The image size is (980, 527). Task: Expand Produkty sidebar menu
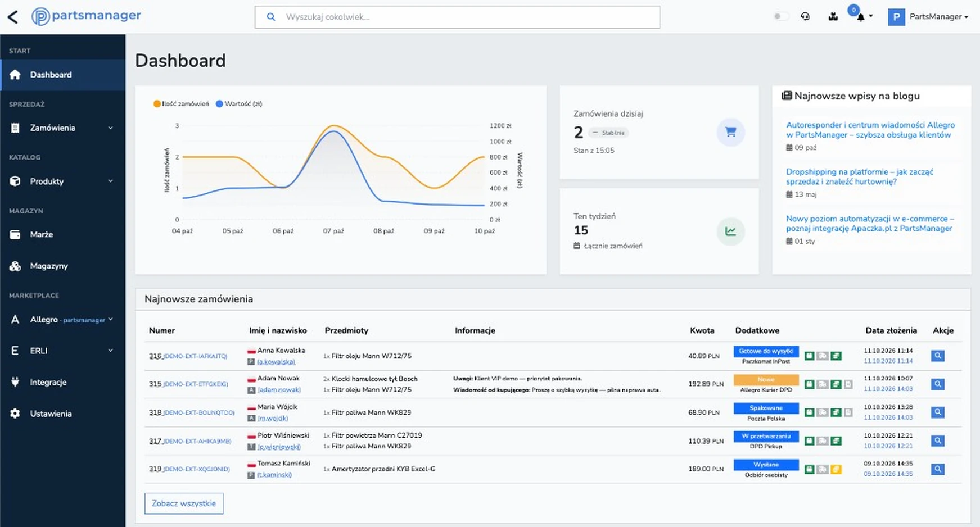pyautogui.click(x=62, y=181)
